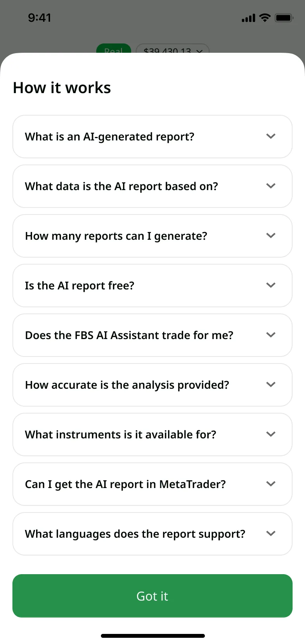Tap the chevron beside the MetaTrader question
305x644 pixels.
(271, 484)
